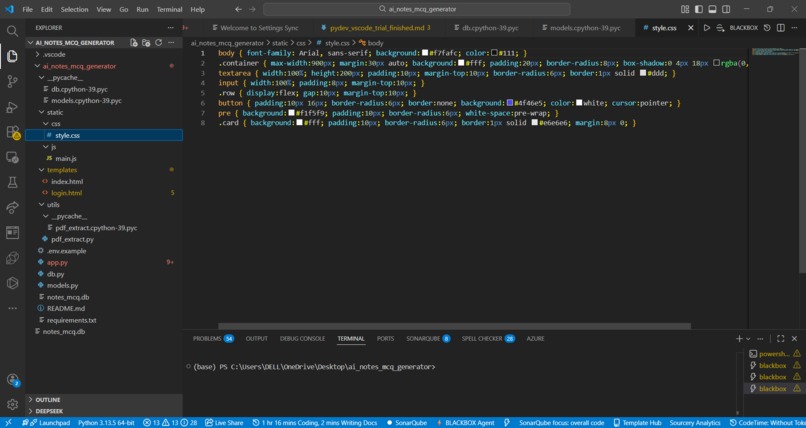This screenshot has height=428, width=806.
Task: Select the powershell terminal entry
Action: coord(775,353)
